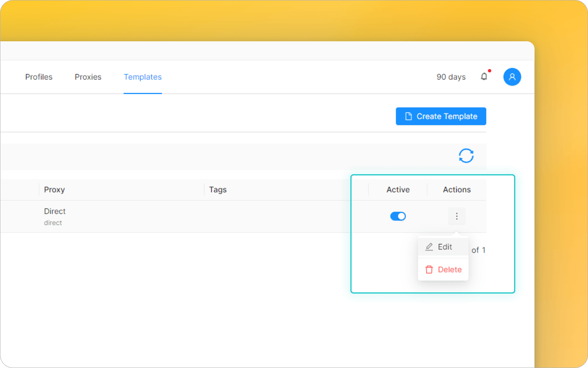Open the user account avatar
The width and height of the screenshot is (588, 368).
[x=512, y=77]
